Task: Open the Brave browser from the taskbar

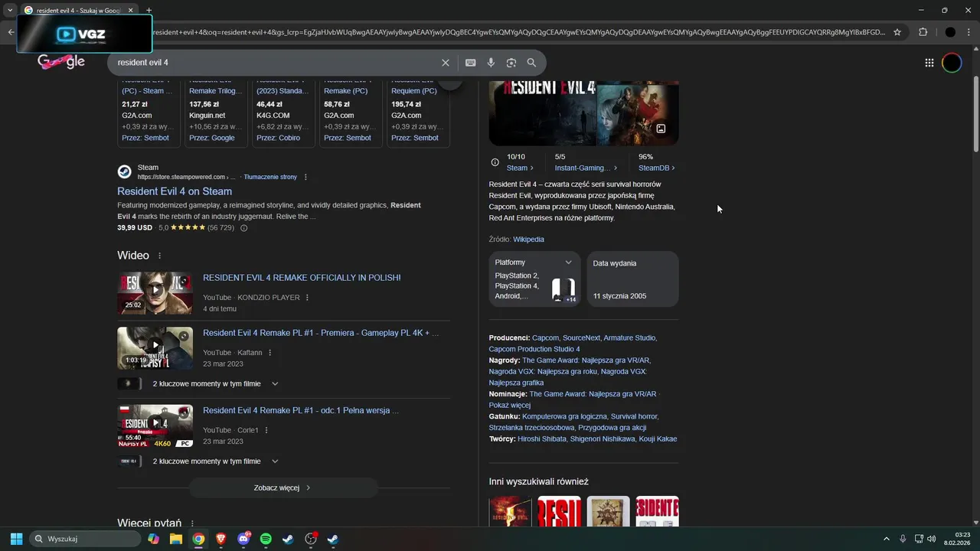Action: pos(221,539)
